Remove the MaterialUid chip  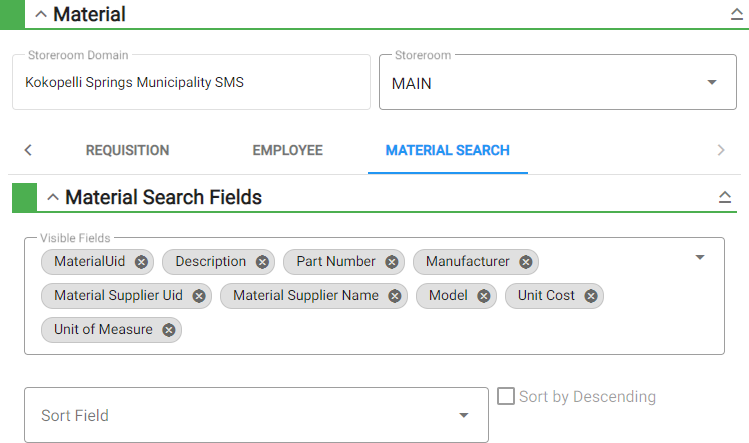click(x=141, y=262)
